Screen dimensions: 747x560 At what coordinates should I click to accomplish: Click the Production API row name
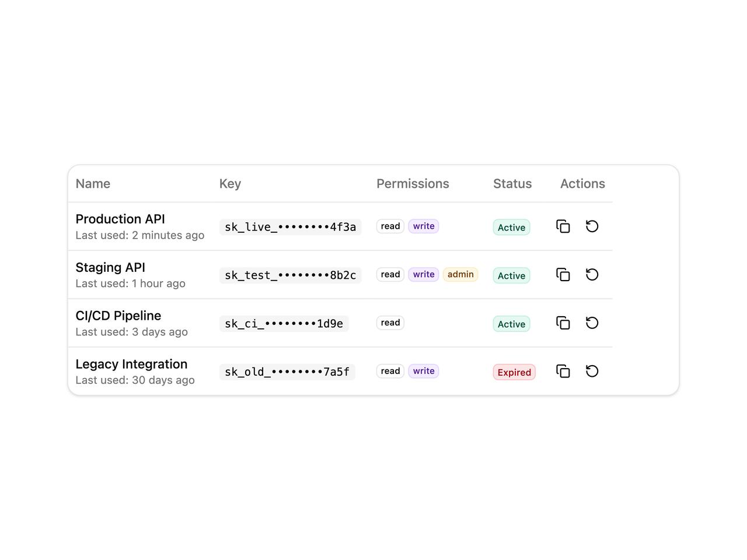pos(120,219)
